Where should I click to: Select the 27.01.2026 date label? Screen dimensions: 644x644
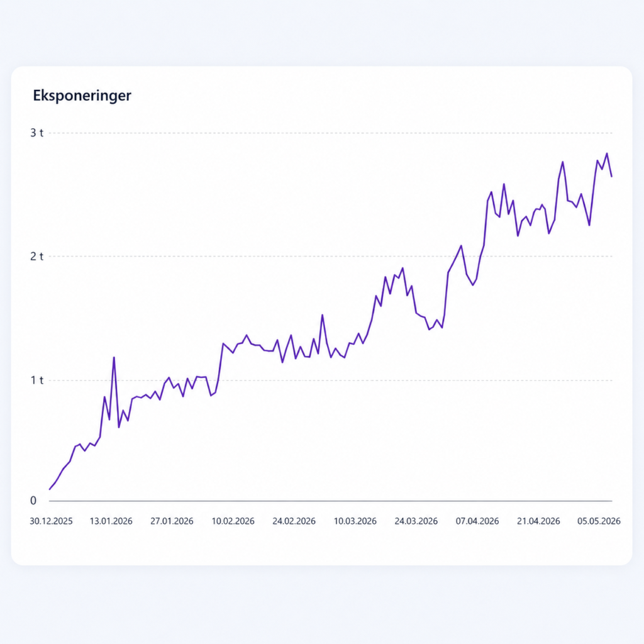172,521
